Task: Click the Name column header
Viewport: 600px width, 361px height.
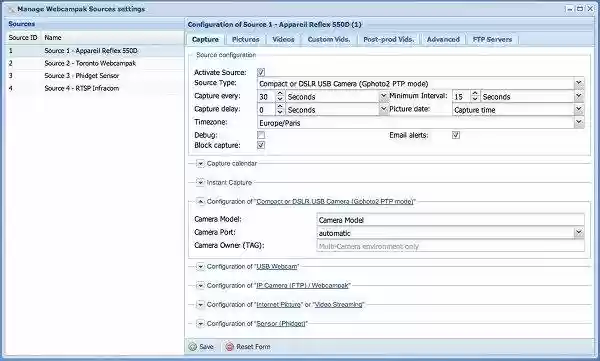Action: pos(112,38)
